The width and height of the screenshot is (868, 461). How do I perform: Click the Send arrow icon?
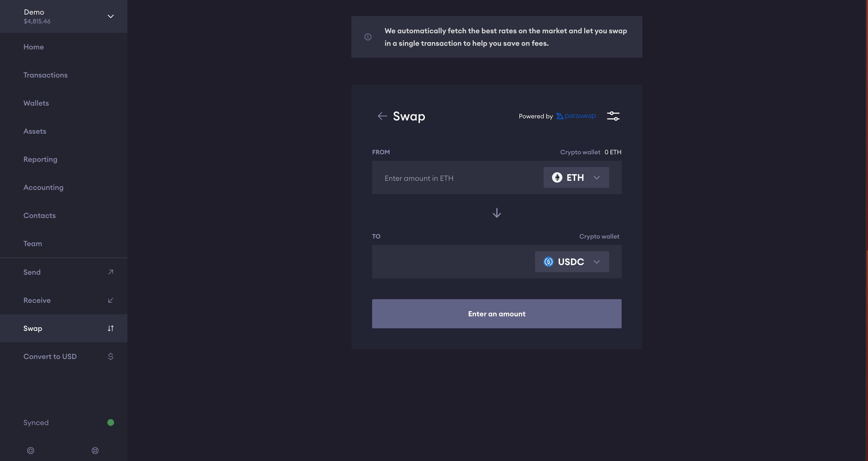point(110,272)
